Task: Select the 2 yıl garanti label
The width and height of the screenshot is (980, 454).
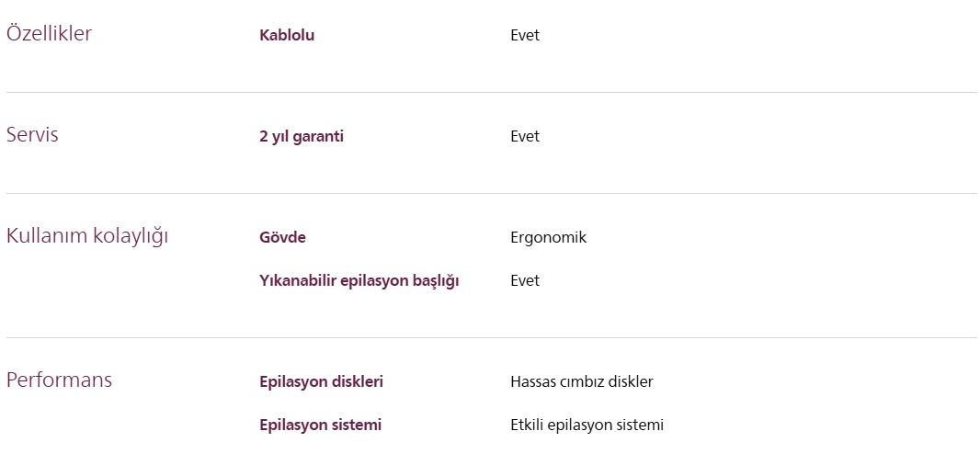Action: click(x=302, y=137)
